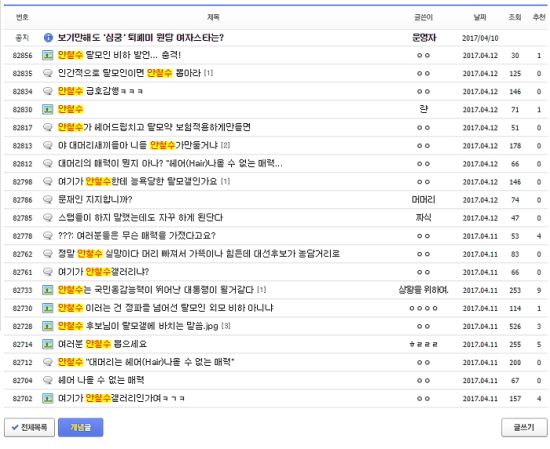Select the blue 개념글 button
The height and width of the screenshot is (449, 550).
click(x=81, y=427)
